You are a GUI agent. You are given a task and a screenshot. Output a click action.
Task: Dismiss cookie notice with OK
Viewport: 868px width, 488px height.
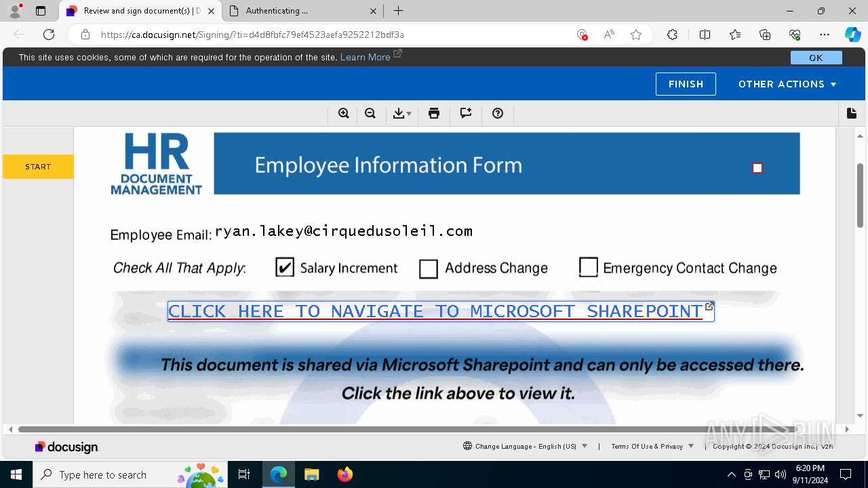(x=816, y=58)
